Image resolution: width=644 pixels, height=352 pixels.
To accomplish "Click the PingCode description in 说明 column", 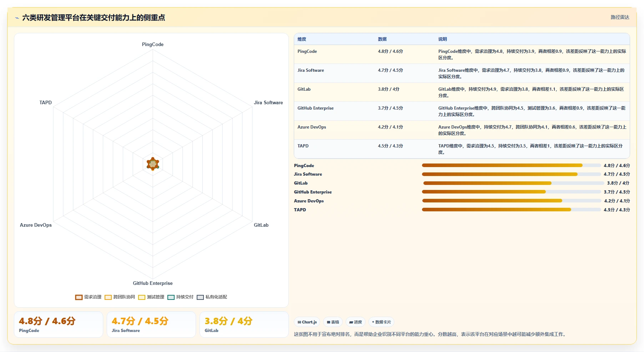I will [532, 55].
